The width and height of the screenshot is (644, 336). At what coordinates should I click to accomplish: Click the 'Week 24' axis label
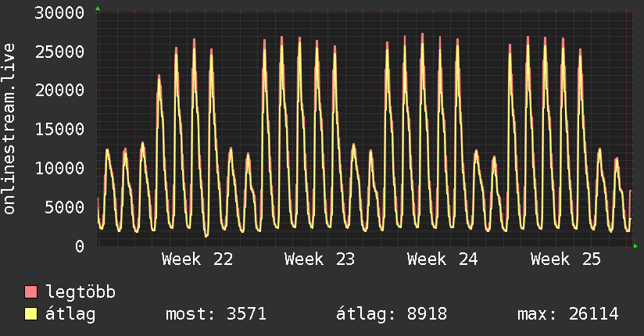click(442, 259)
